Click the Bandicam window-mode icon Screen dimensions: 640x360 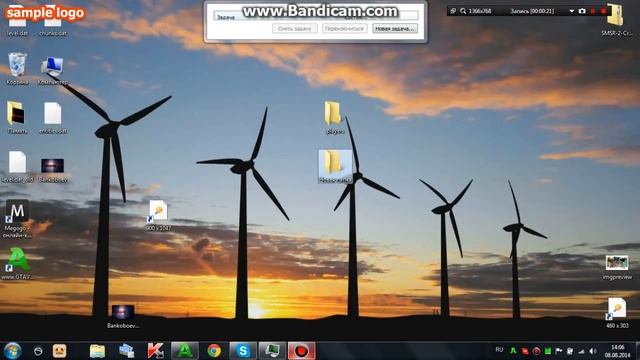pos(453,11)
